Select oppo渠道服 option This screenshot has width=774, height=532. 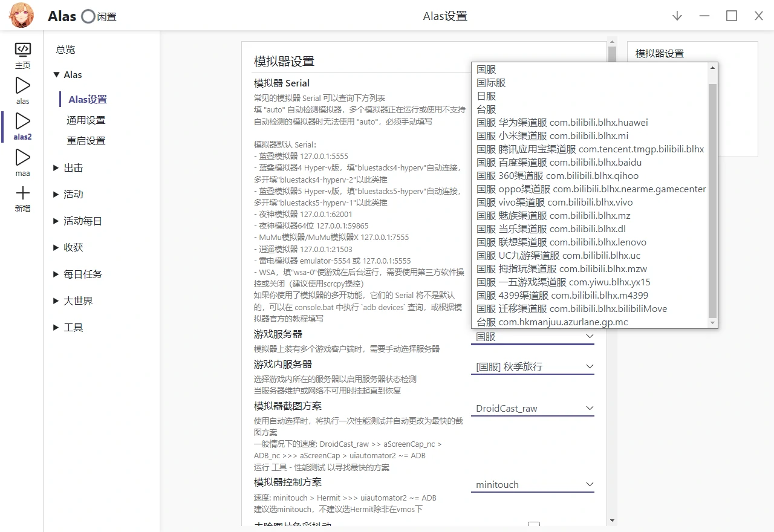pyautogui.click(x=591, y=189)
